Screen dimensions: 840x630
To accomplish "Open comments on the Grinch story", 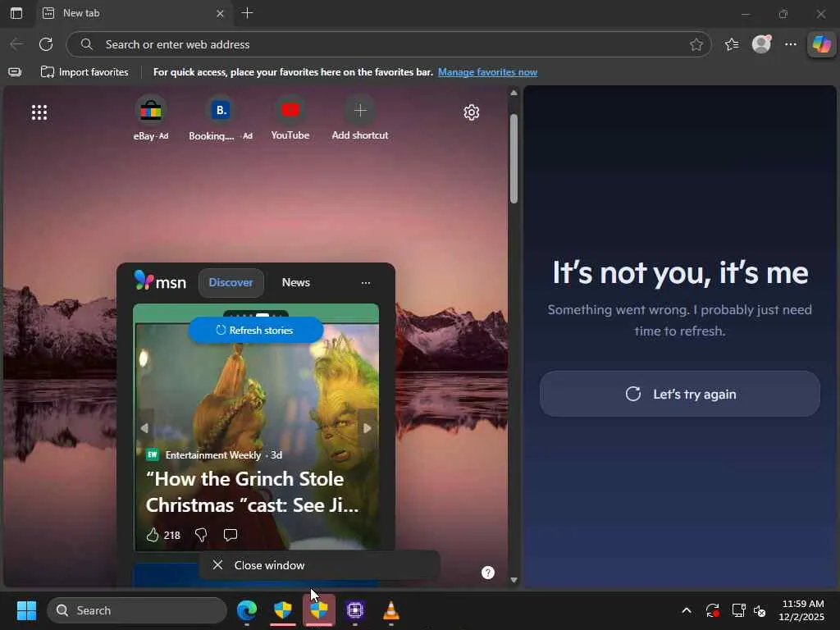I will (231, 535).
